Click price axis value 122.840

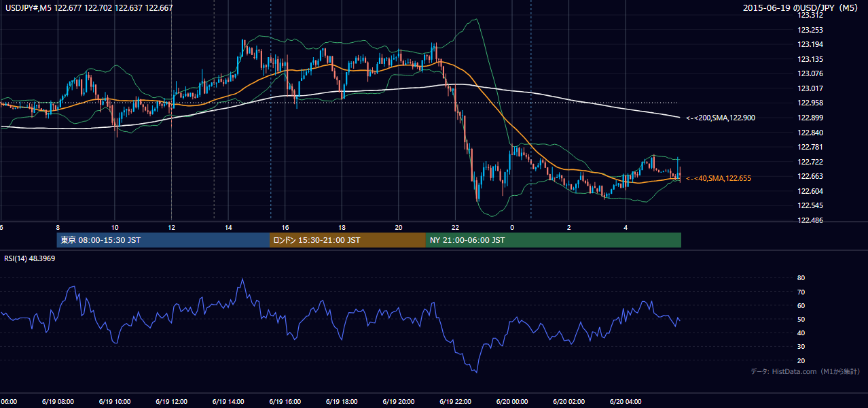pos(810,133)
